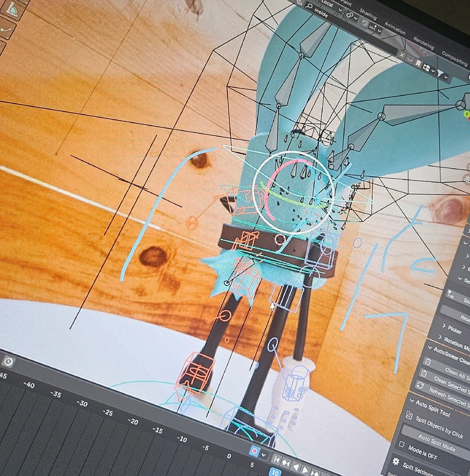The image size is (470, 476).
Task: Open the Animation workspace tab
Action: click(x=394, y=27)
